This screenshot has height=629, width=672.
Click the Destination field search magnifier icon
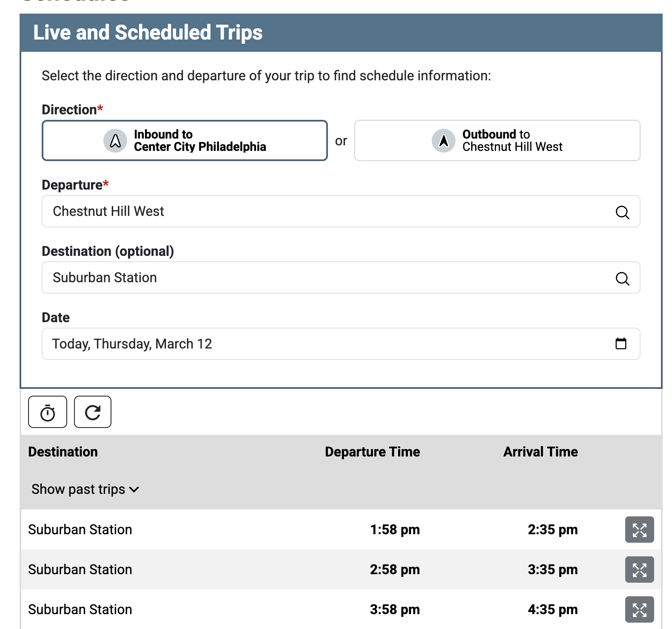pos(622,278)
